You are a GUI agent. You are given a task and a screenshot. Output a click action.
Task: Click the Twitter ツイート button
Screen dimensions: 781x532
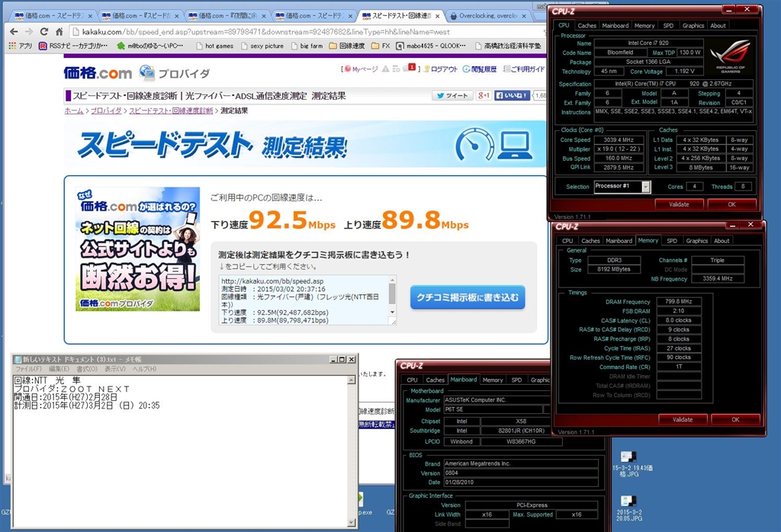452,95
